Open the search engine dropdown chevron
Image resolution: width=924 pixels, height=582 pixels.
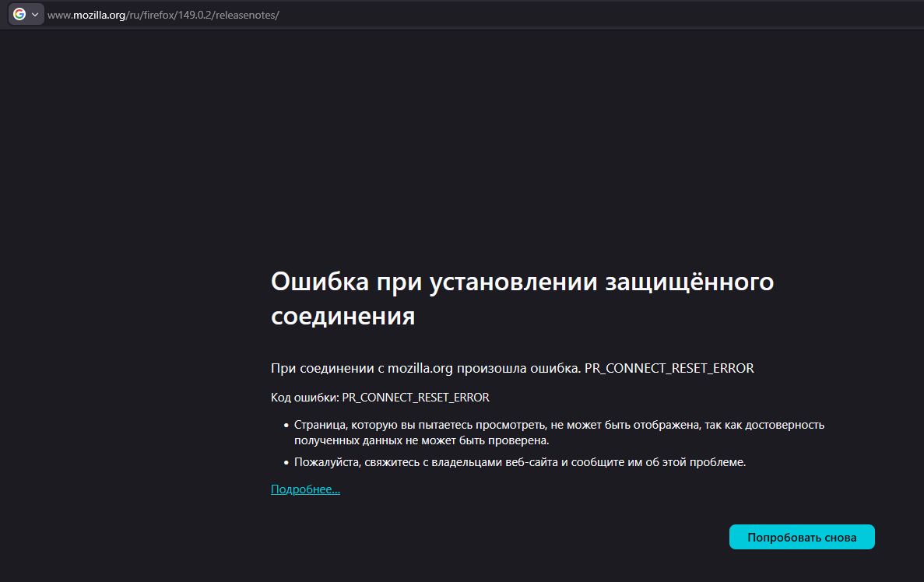35,15
